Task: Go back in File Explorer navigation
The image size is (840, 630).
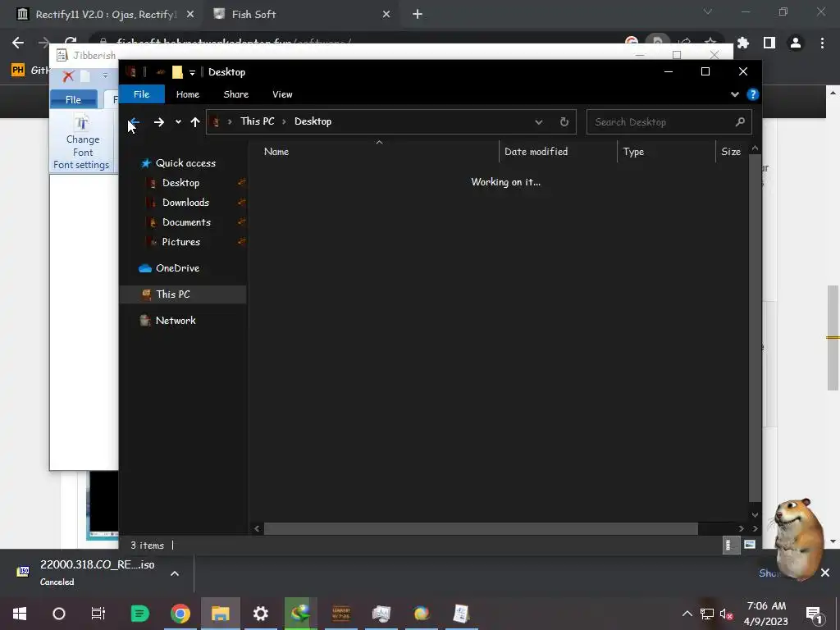Action: coord(135,122)
